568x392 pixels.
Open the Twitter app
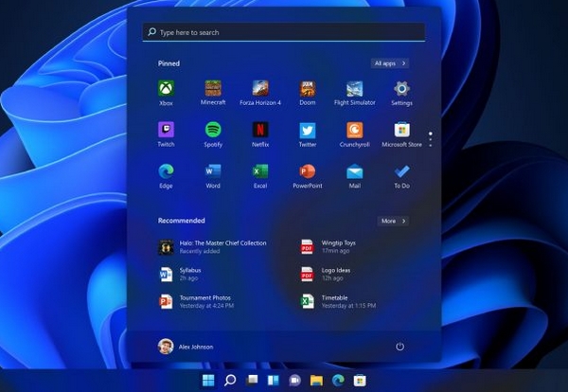308,134
